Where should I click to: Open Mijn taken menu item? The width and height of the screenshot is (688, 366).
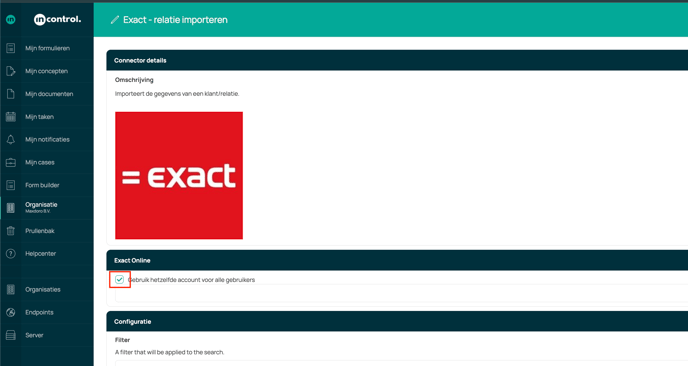39,117
